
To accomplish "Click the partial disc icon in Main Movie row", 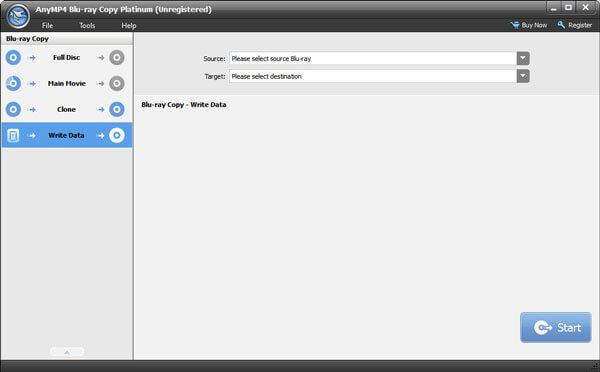I will click(x=13, y=83).
